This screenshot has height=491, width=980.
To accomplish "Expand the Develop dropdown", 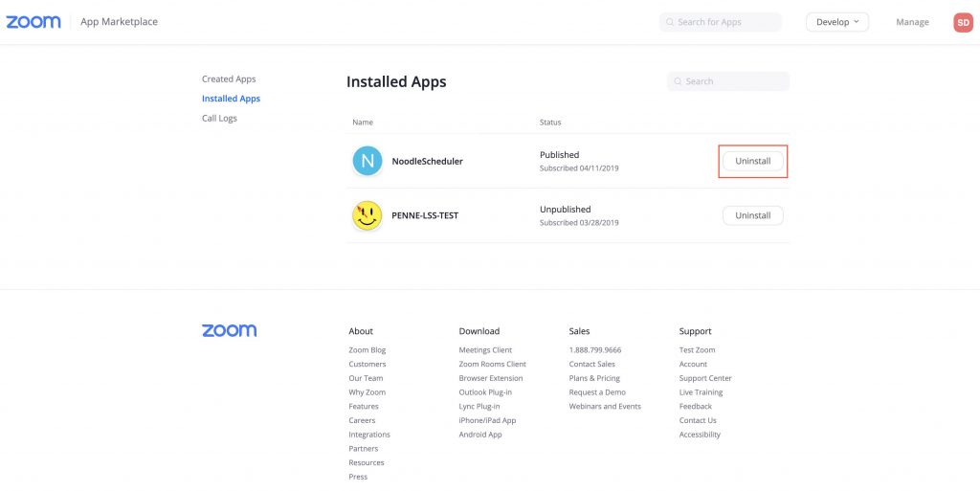I will pos(837,22).
